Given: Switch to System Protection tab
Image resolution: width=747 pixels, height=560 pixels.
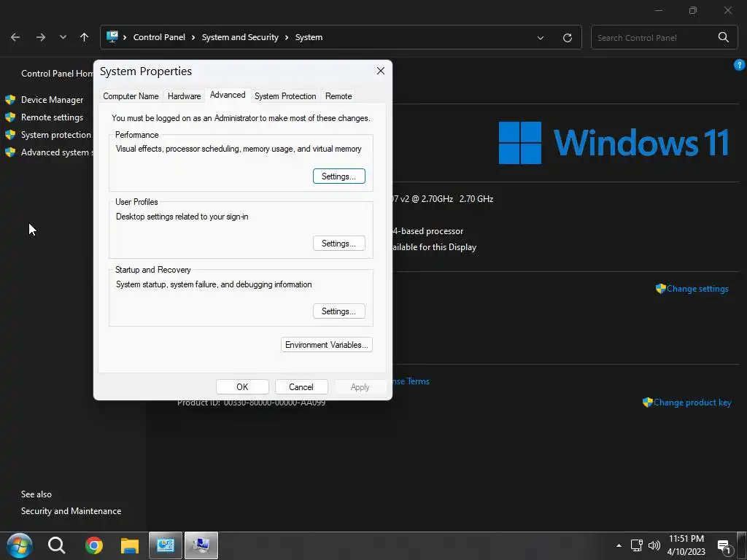Looking at the screenshot, I should [285, 96].
